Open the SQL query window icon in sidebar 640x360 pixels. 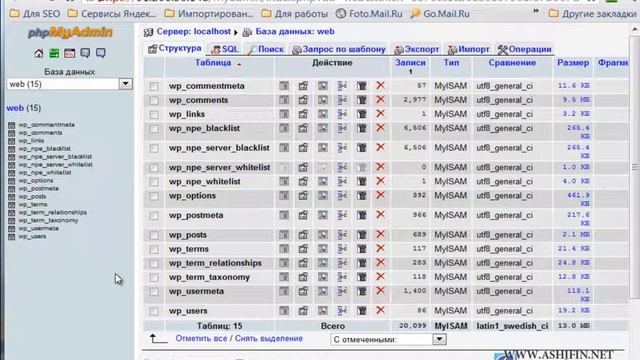tap(70, 53)
